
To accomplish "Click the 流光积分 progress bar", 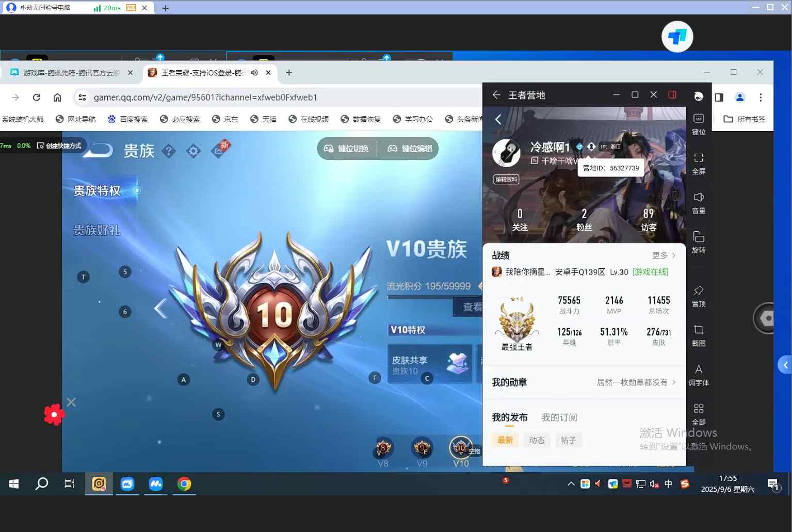I will click(x=434, y=297).
